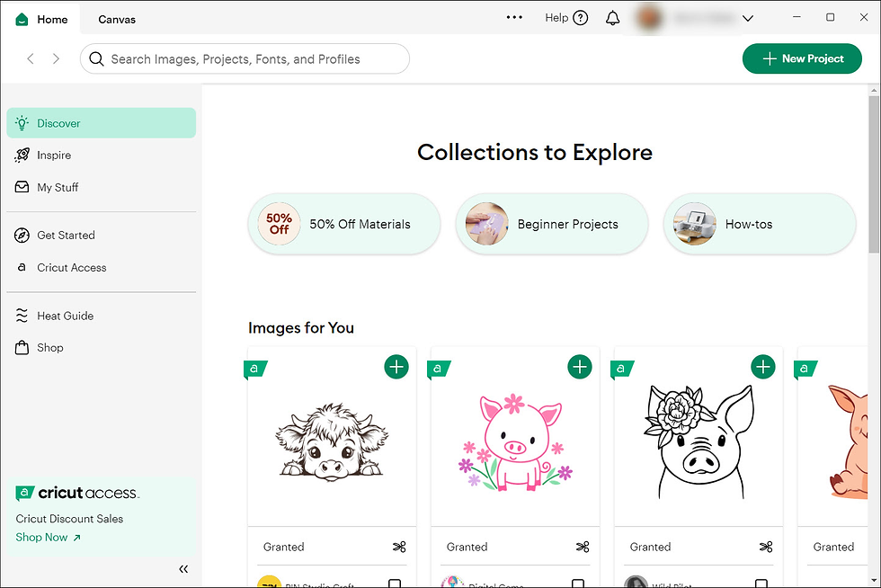Click the Cricut Access badge on cow card
881x588 pixels.
coord(255,369)
